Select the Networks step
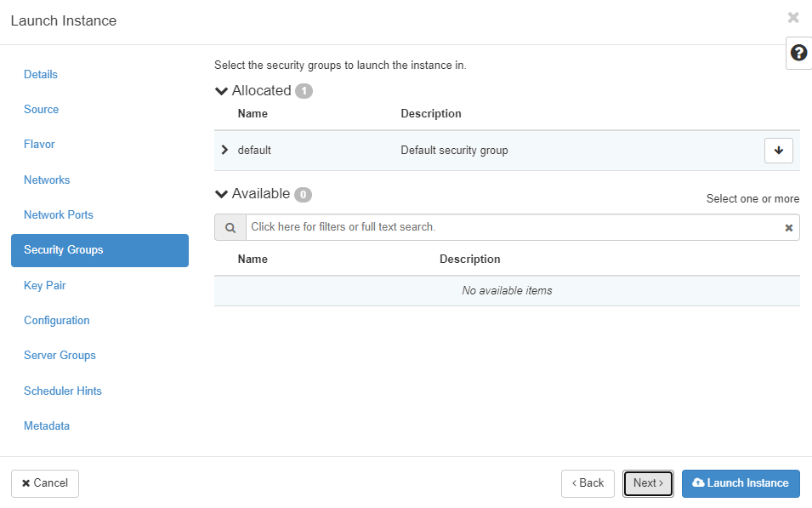Viewport: 812px width, 508px height. pos(47,180)
